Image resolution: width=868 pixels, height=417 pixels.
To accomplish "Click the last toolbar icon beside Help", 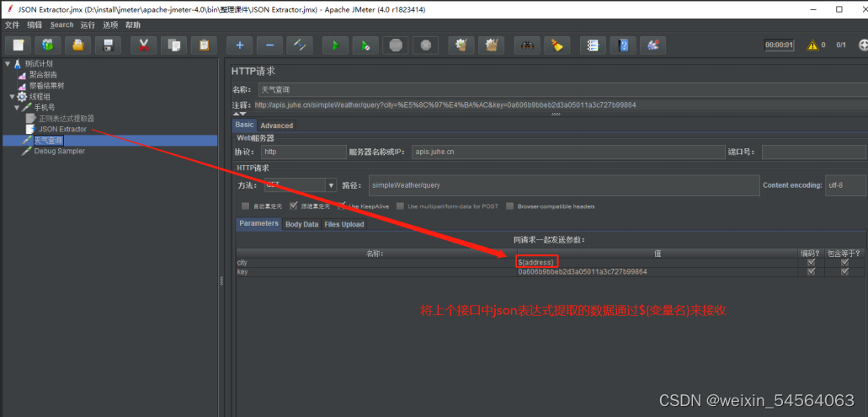I will pos(652,45).
